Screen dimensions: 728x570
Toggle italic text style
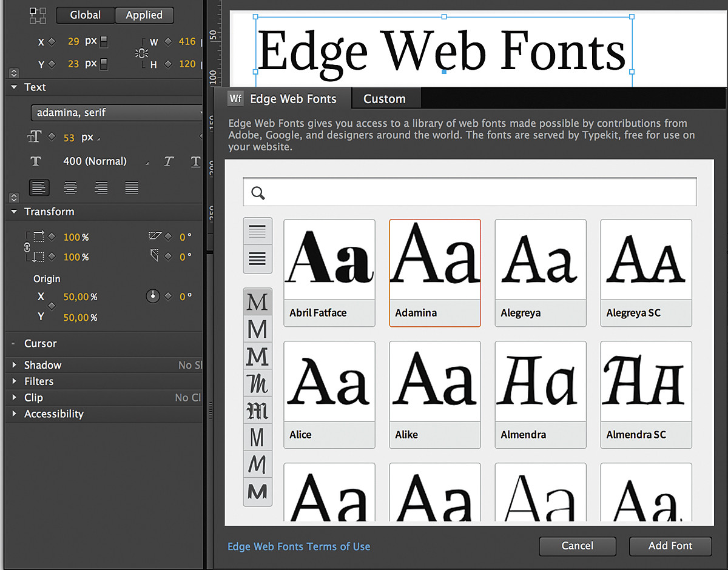tap(169, 161)
